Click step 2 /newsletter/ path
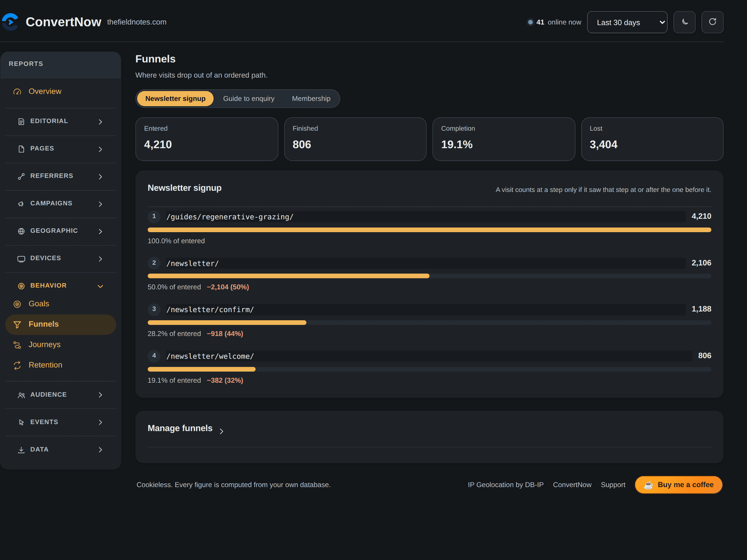Screen dimensions: 747x560 click(x=192, y=263)
